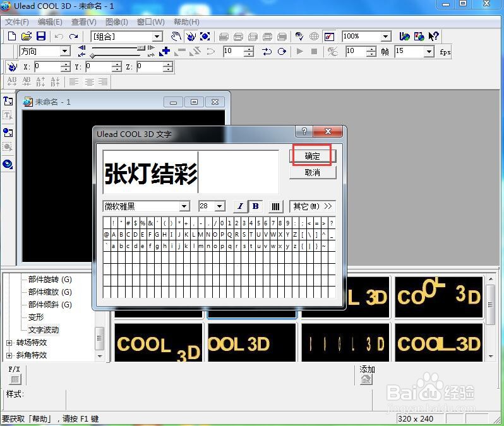Open the 组合 object list dropdown
The image size is (504, 426).
pos(157,37)
